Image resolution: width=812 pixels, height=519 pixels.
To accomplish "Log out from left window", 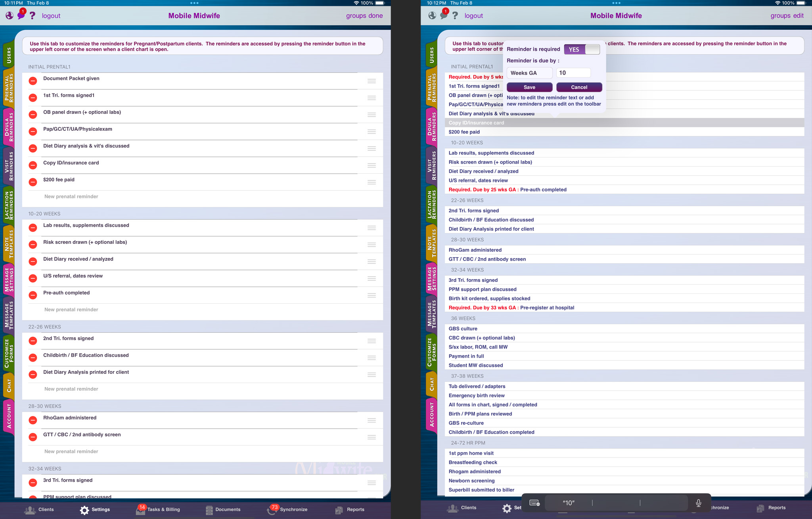I will (51, 15).
